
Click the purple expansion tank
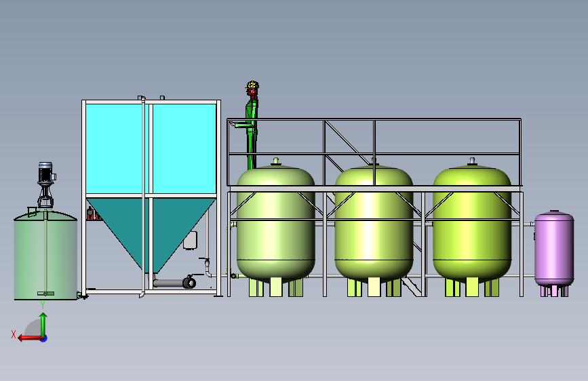point(554,254)
